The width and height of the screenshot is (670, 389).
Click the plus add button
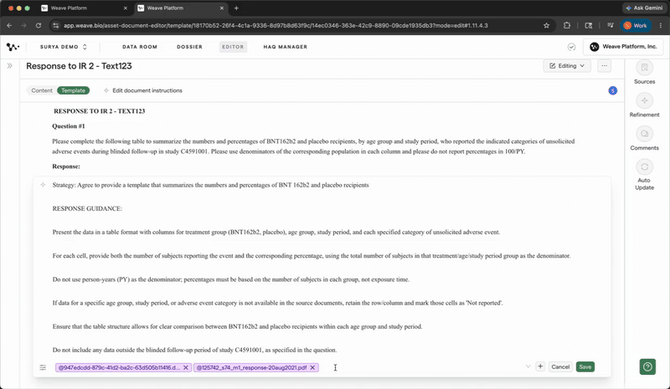540,367
